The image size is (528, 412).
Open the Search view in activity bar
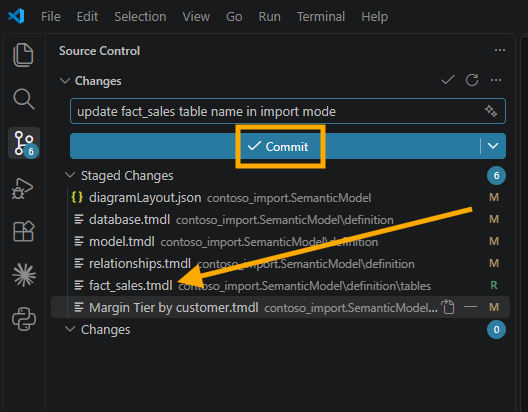[x=24, y=99]
